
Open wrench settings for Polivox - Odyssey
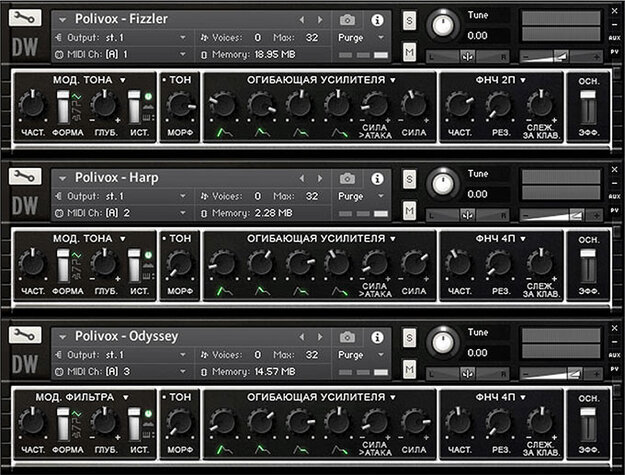(25, 335)
